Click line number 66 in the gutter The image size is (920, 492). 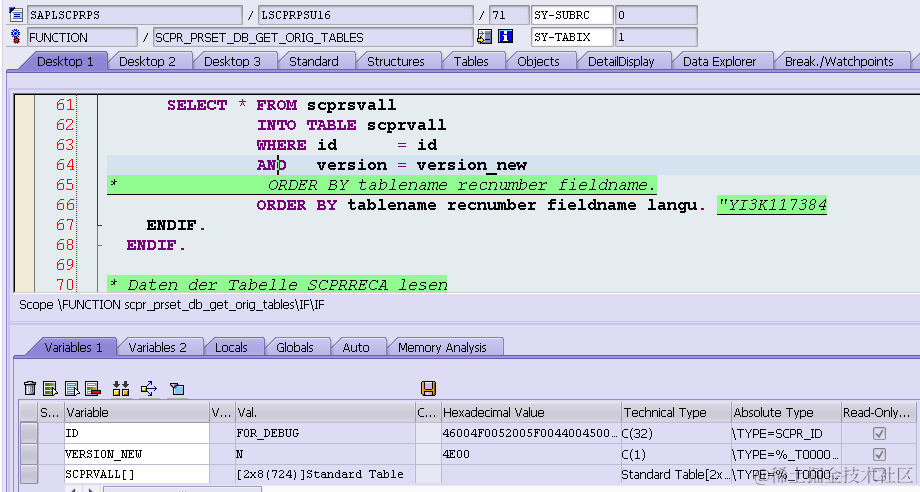click(x=65, y=205)
